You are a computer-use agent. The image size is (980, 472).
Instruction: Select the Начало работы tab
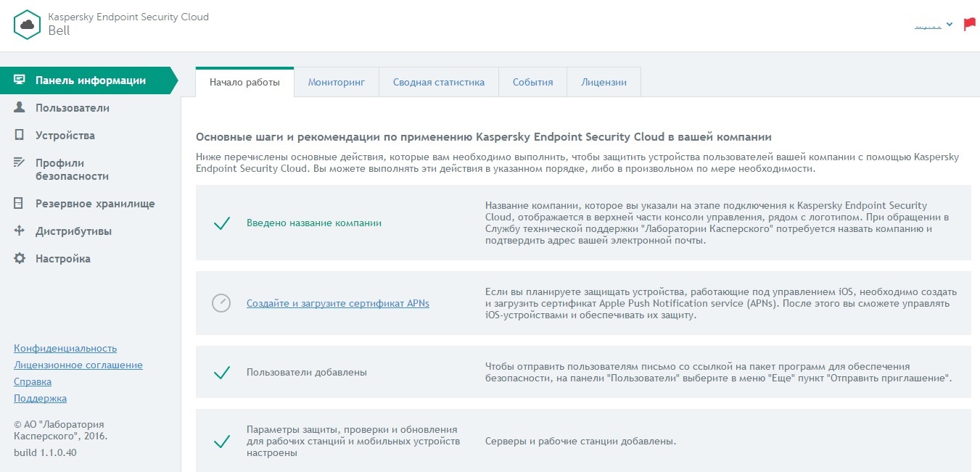point(244,82)
